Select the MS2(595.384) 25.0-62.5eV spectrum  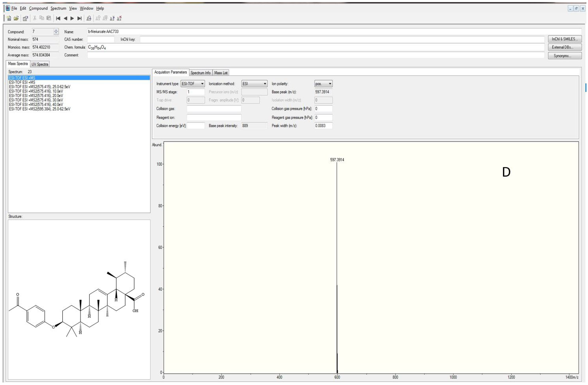pos(40,109)
